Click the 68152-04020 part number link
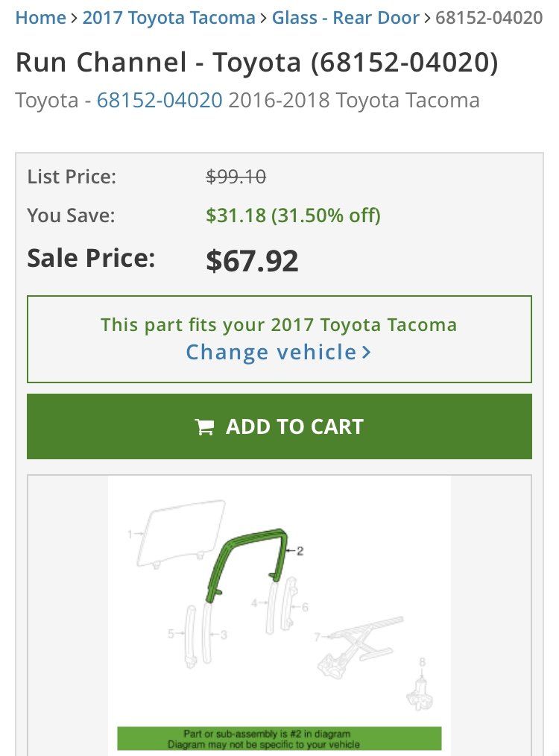Screen dimensions: 559x756 coord(160,101)
